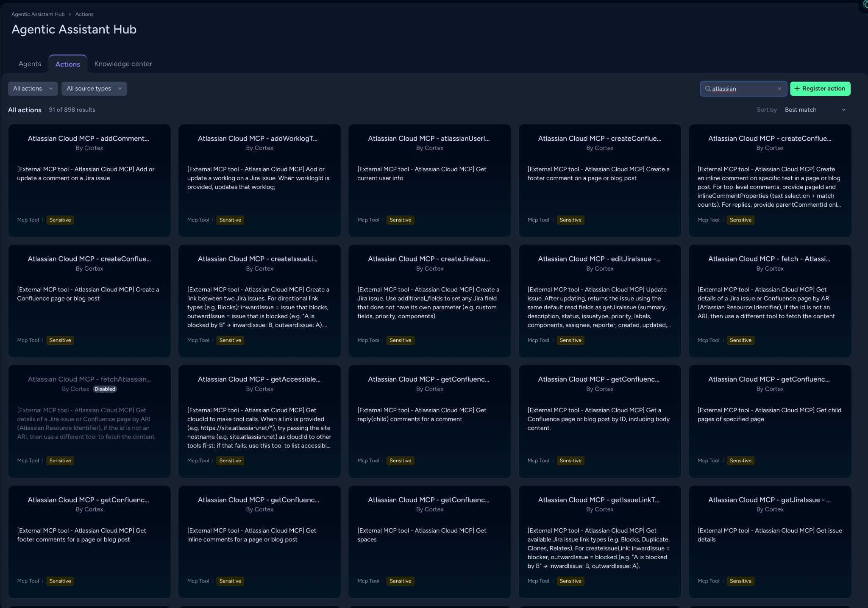Click the Actions breadcrumb item
868x608 pixels.
84,14
